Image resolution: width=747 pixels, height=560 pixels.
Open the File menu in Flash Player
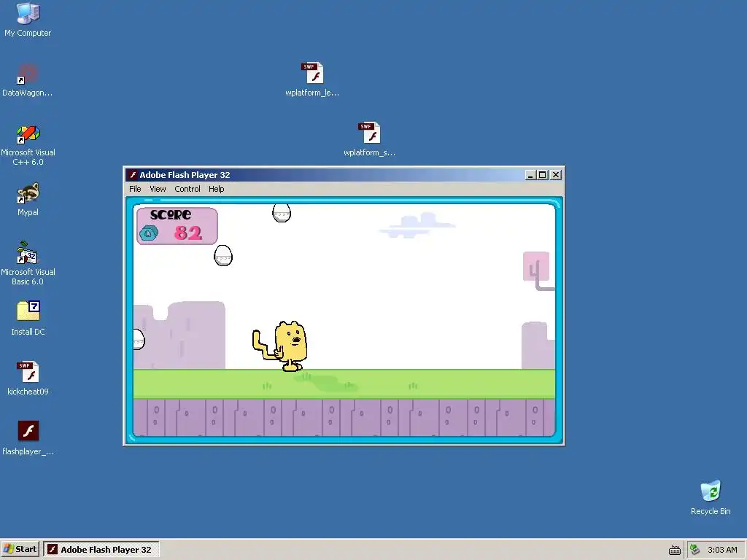tap(135, 189)
